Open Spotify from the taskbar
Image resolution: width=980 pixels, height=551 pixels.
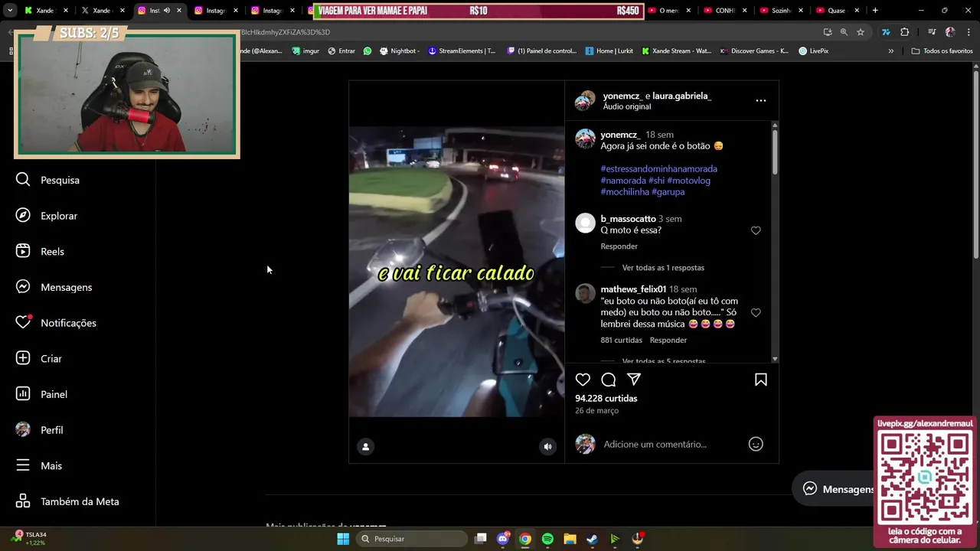coord(547,539)
